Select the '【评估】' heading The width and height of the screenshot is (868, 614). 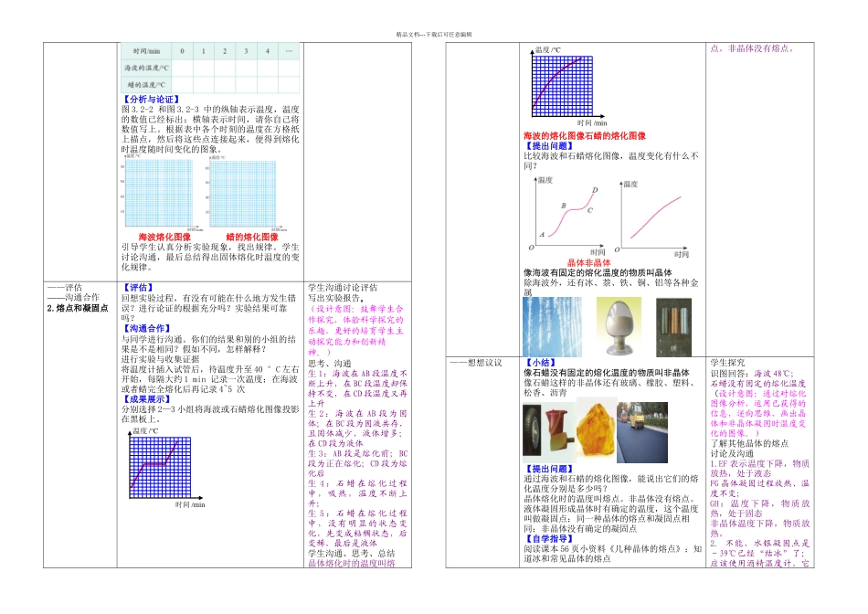click(138, 287)
